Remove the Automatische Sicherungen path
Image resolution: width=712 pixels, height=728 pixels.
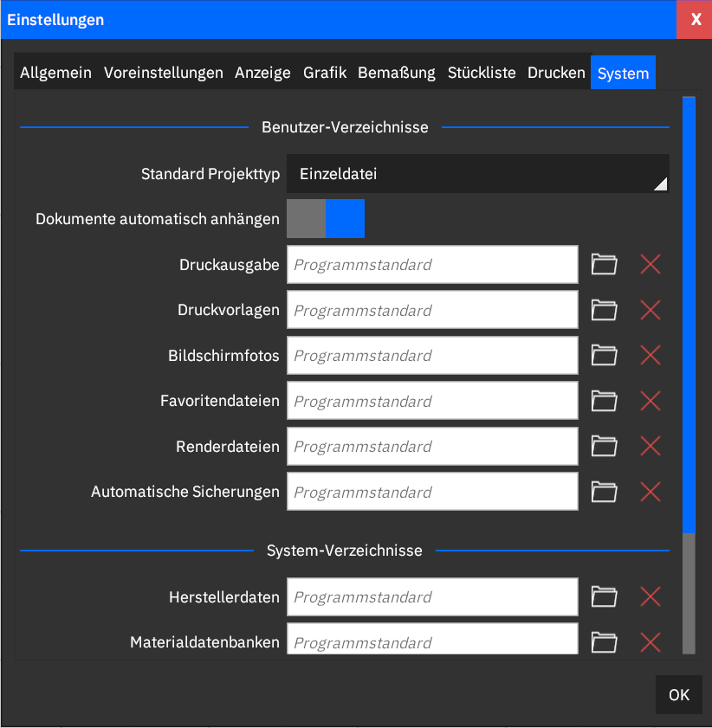point(651,493)
